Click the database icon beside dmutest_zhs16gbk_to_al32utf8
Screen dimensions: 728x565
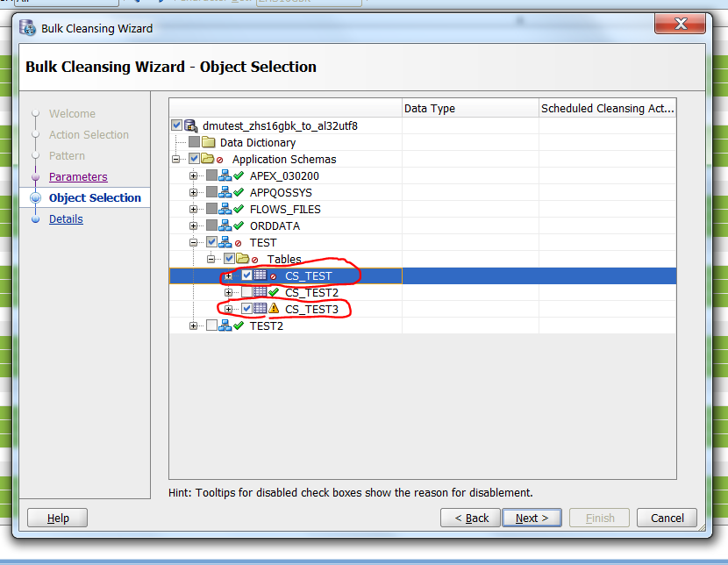(191, 125)
